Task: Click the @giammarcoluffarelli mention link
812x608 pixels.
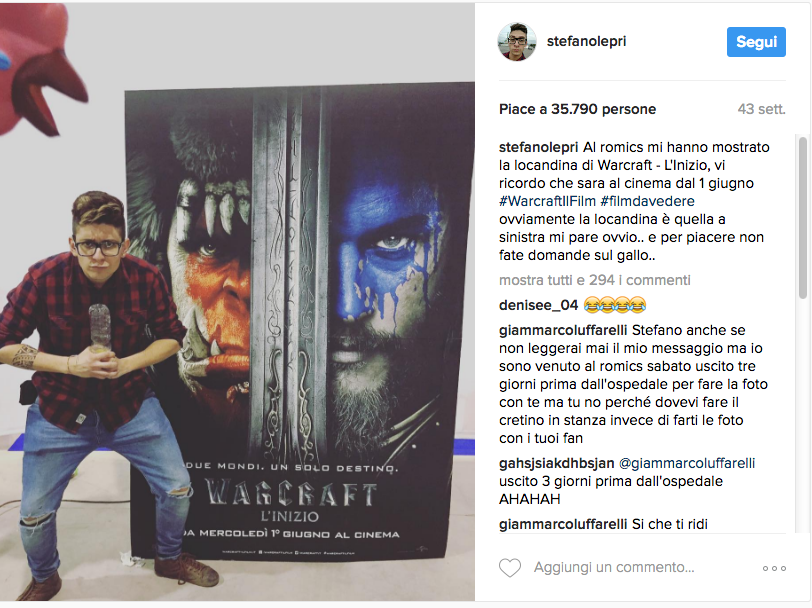Action: [x=687, y=463]
